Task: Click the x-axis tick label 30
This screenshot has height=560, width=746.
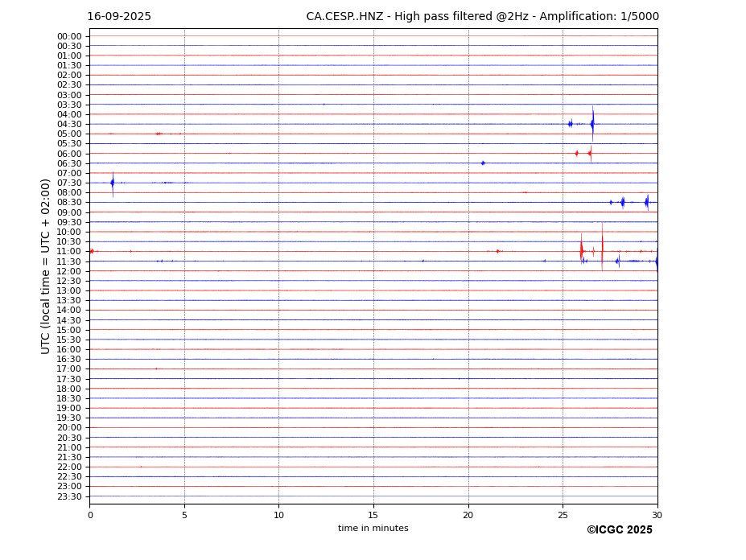Action: click(x=657, y=515)
